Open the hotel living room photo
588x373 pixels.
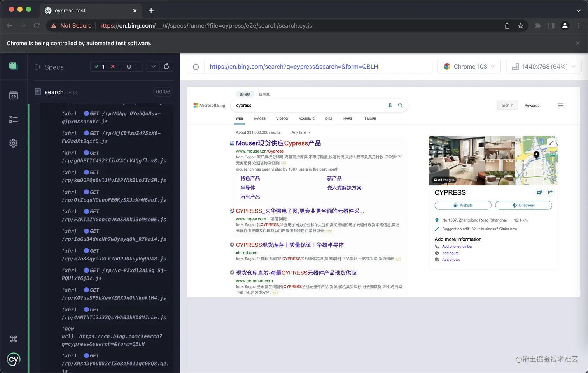(457, 160)
